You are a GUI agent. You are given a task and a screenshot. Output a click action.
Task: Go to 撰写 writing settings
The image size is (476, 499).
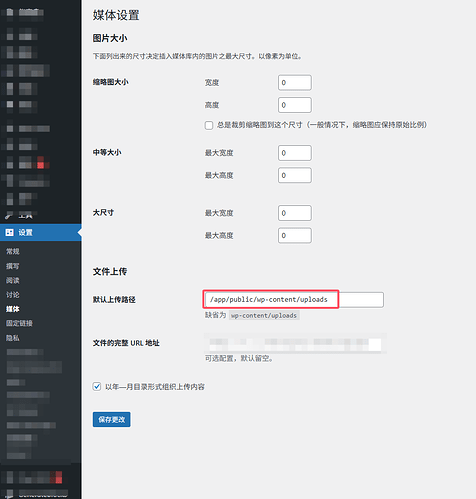13,266
